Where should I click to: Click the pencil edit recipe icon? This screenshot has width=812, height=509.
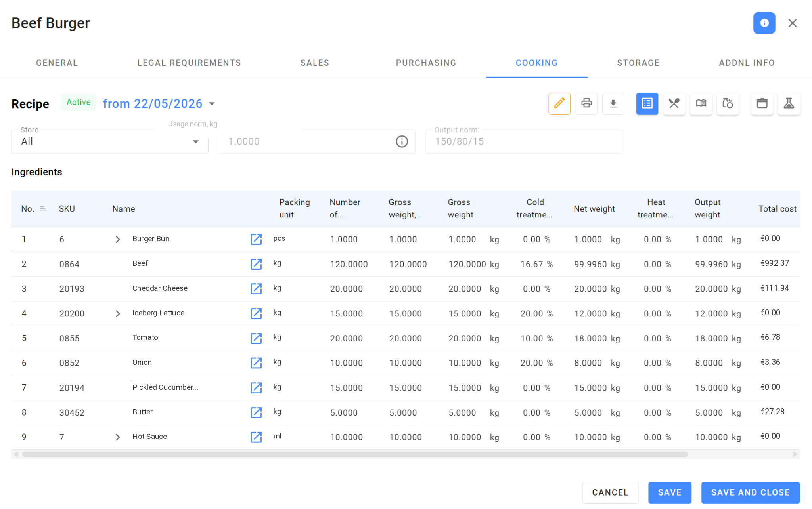click(x=559, y=104)
